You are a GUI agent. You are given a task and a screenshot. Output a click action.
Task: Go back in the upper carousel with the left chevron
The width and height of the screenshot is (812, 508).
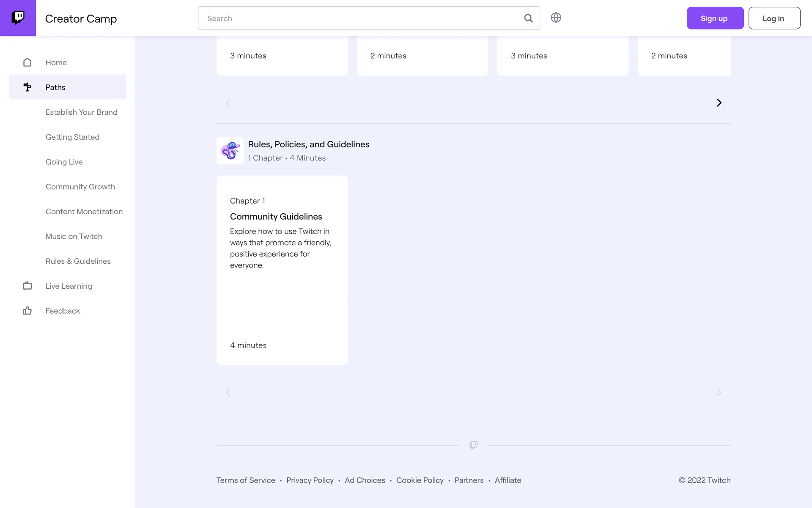click(228, 103)
